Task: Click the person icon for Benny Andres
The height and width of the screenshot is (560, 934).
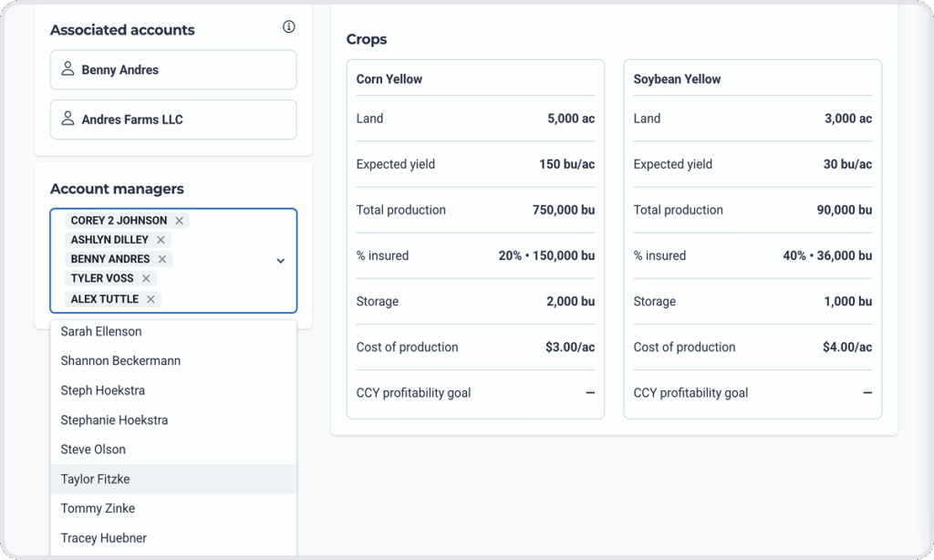Action: 67,68
